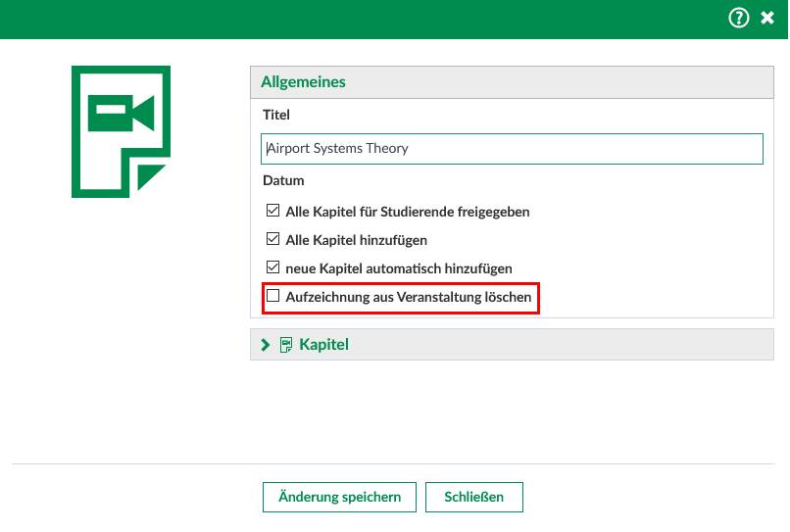Click the 'Datum' label
Viewport: 790px width, 532px height.
[283, 180]
